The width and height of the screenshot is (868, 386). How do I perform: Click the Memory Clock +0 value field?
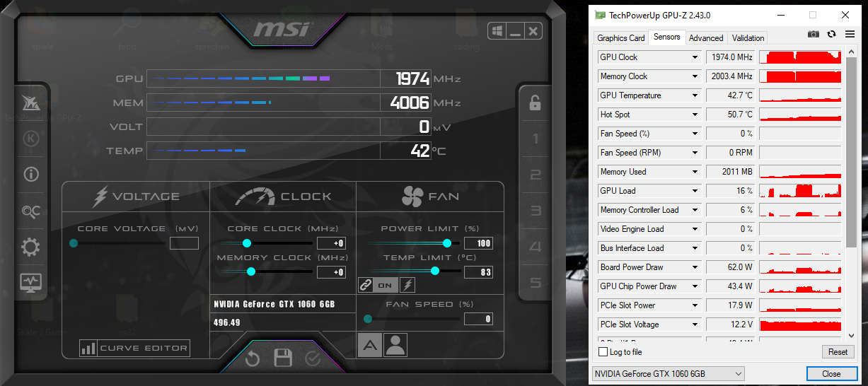pyautogui.click(x=331, y=272)
